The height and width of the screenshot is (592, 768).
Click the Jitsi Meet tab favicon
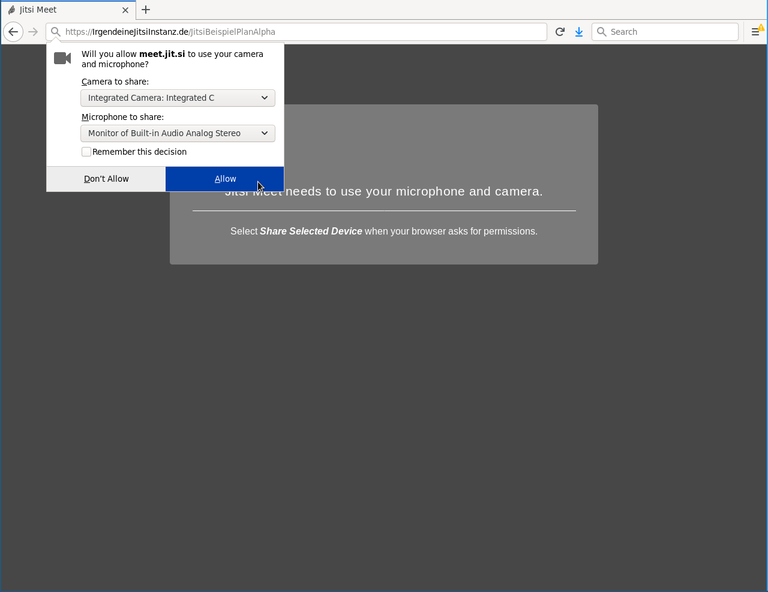point(12,10)
